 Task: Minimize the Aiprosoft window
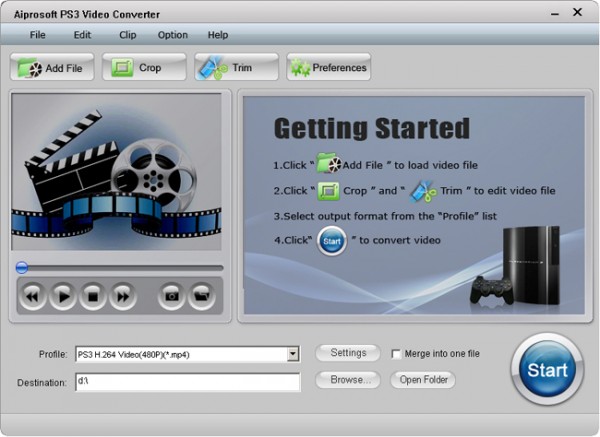(x=555, y=14)
